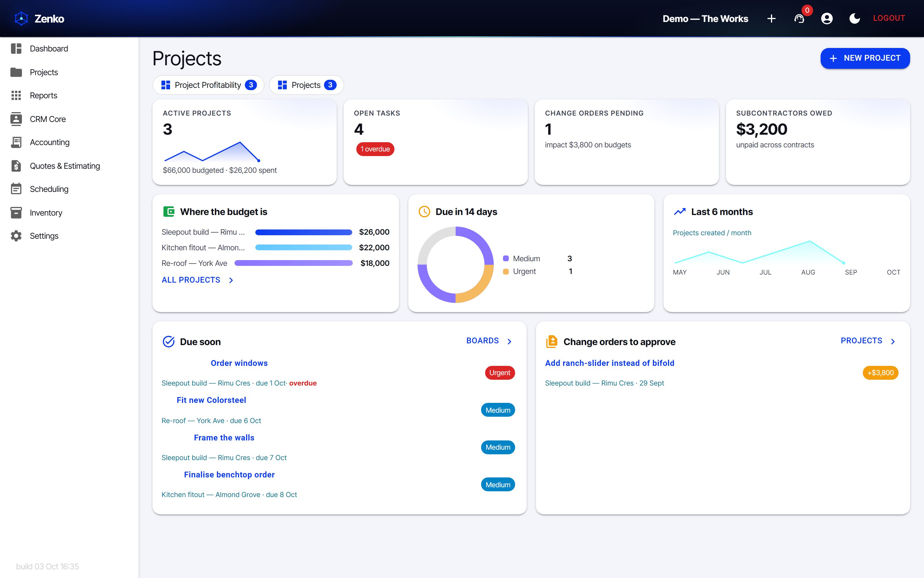The image size is (924, 578).
Task: Click "build 03 Oct 16:35" footer text
Action: 47,566
